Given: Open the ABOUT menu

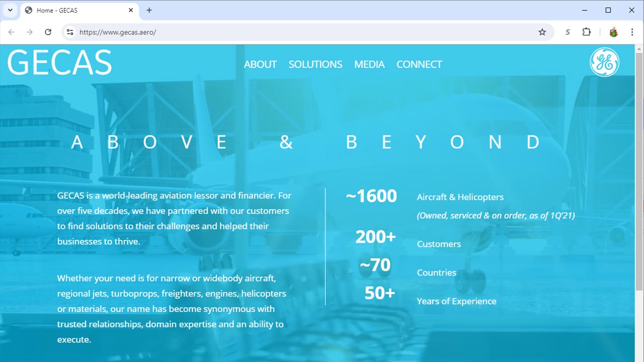Looking at the screenshot, I should [x=260, y=64].
